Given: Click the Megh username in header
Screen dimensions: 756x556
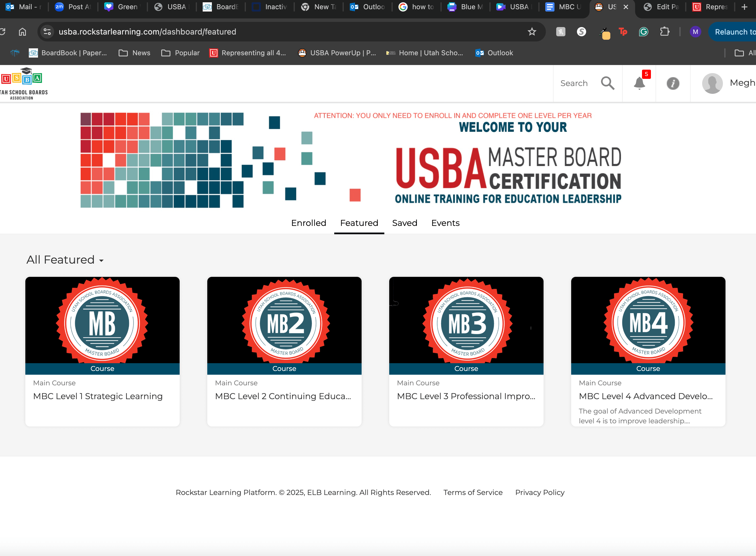Looking at the screenshot, I should 742,83.
